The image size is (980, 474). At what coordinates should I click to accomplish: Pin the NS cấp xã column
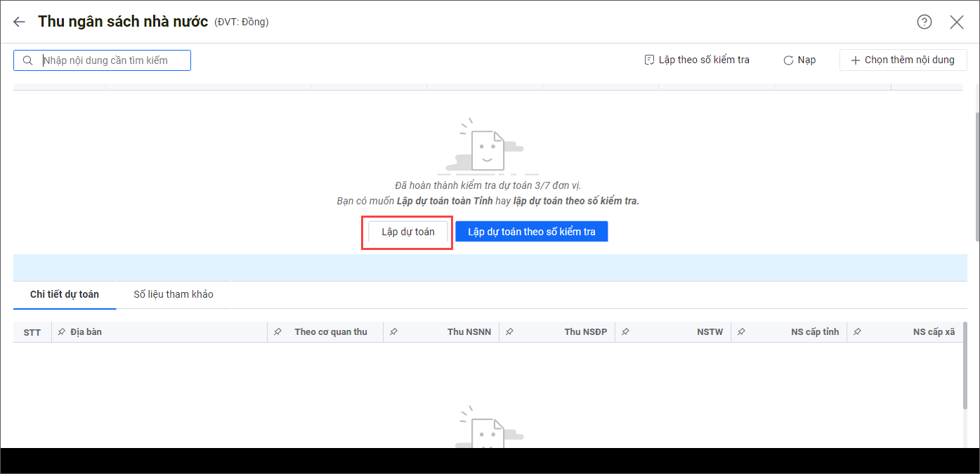(857, 332)
